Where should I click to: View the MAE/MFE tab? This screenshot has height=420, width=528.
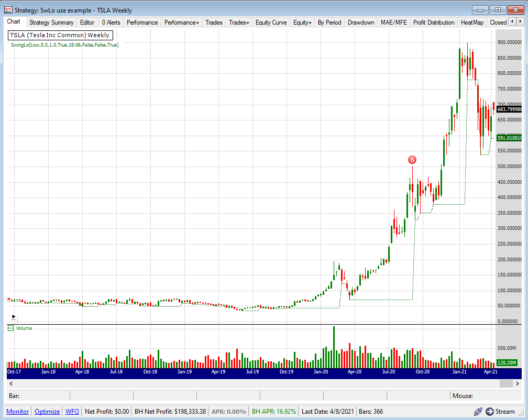[394, 23]
